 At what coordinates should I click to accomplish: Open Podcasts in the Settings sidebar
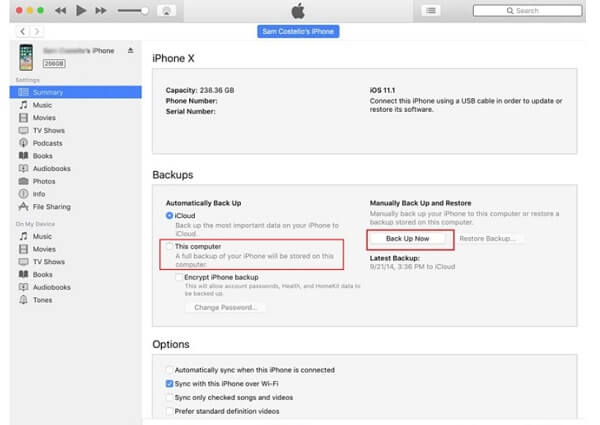click(45, 142)
